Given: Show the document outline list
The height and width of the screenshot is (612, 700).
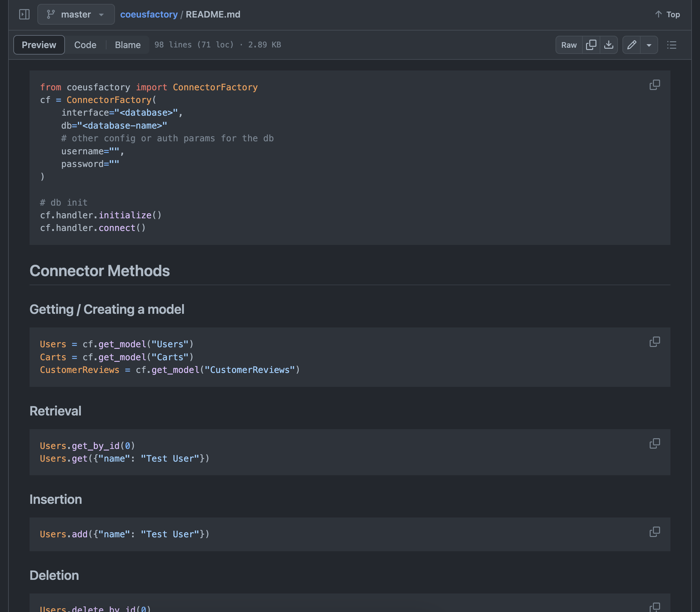Looking at the screenshot, I should coord(671,45).
